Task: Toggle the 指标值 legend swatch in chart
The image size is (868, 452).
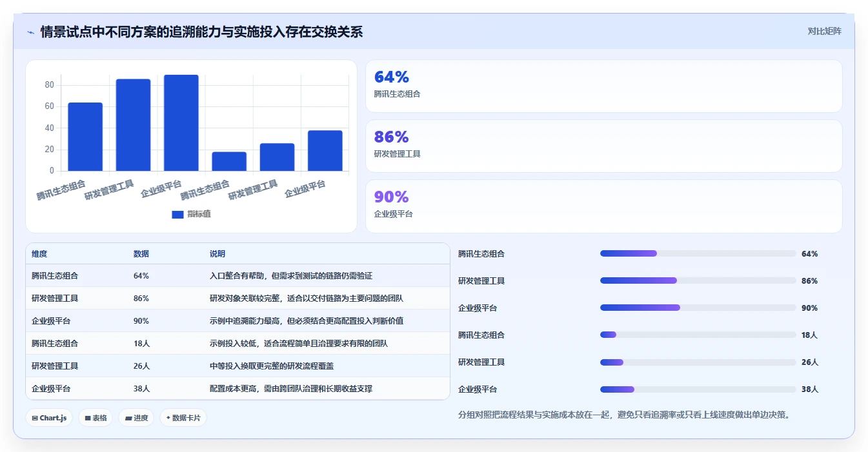Action: 177,215
